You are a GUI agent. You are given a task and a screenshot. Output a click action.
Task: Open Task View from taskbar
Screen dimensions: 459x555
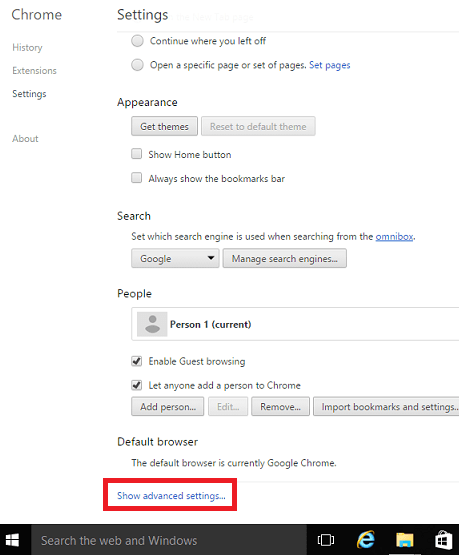click(326, 540)
